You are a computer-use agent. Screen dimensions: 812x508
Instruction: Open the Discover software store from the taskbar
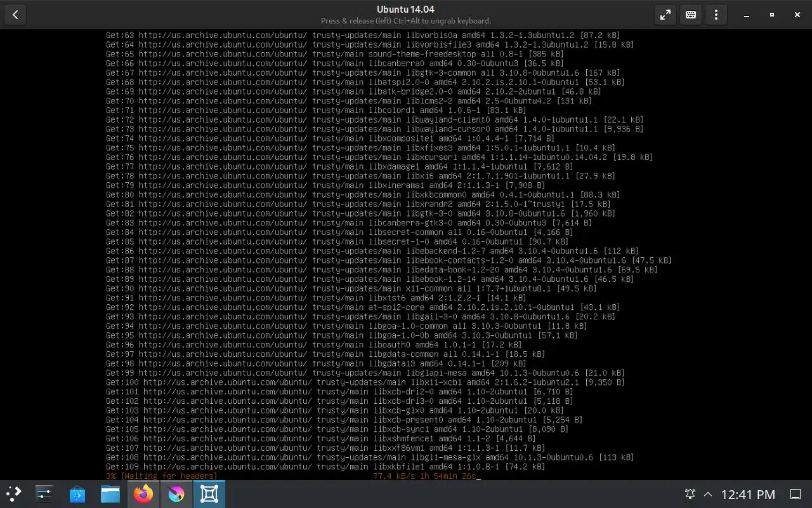[77, 493]
